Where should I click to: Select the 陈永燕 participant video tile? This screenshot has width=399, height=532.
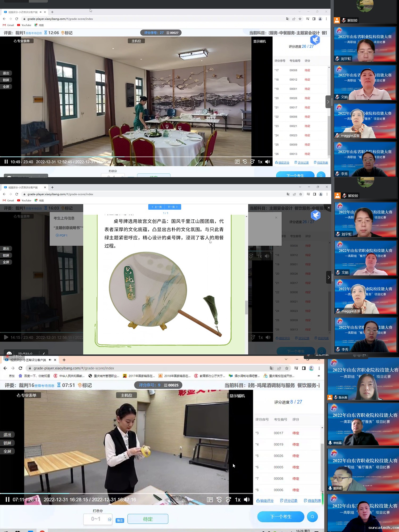(x=363, y=379)
